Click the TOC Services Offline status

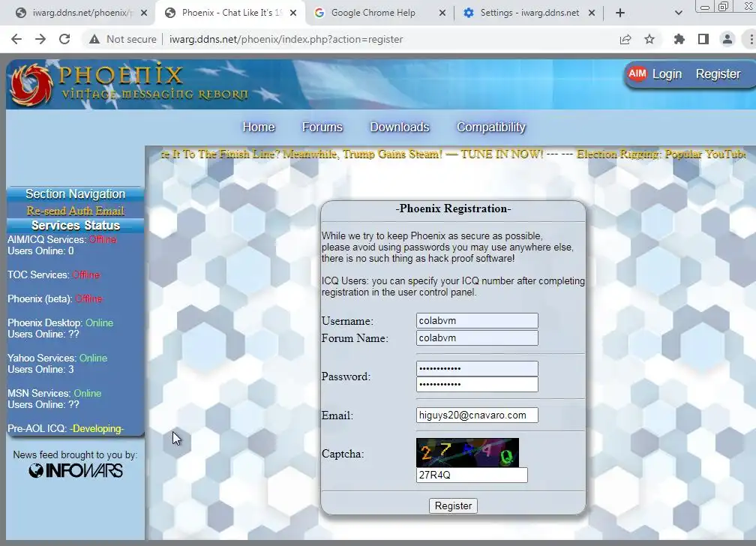coord(85,275)
